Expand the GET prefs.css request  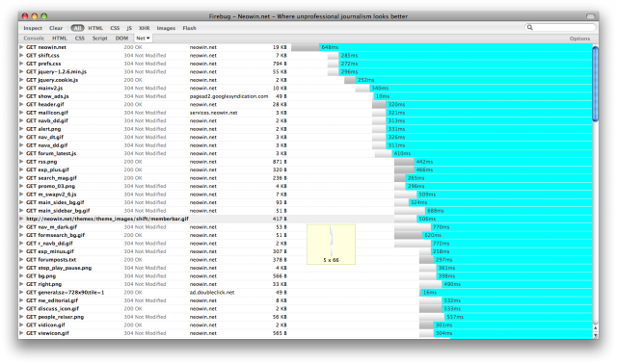[x=21, y=64]
